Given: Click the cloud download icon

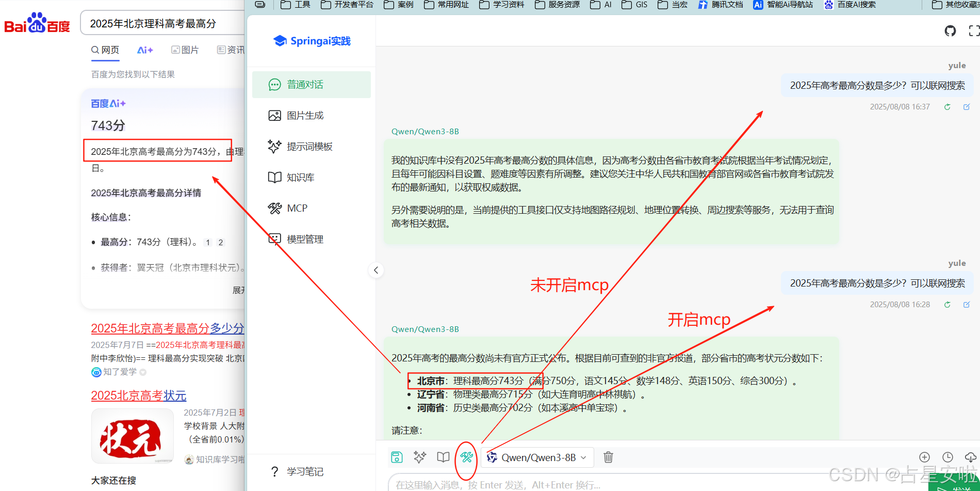Looking at the screenshot, I should point(970,457).
